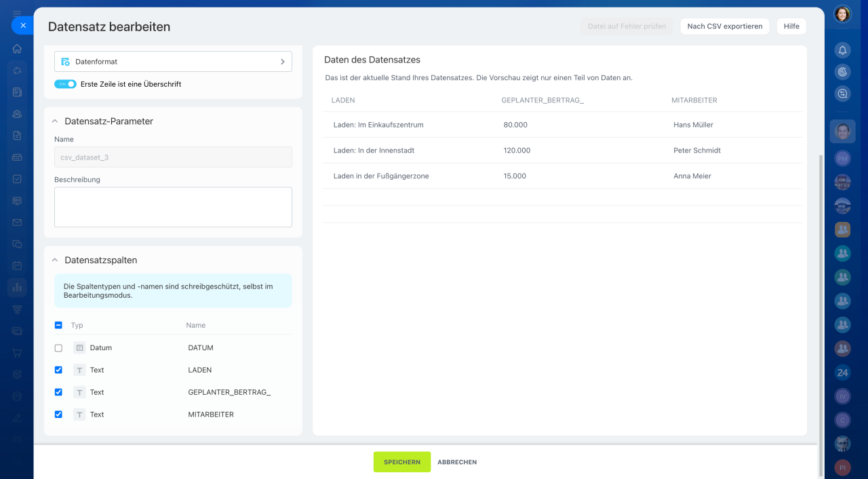Uncheck the MITARBEITER column checkbox
This screenshot has height=479, width=868.
coord(58,415)
